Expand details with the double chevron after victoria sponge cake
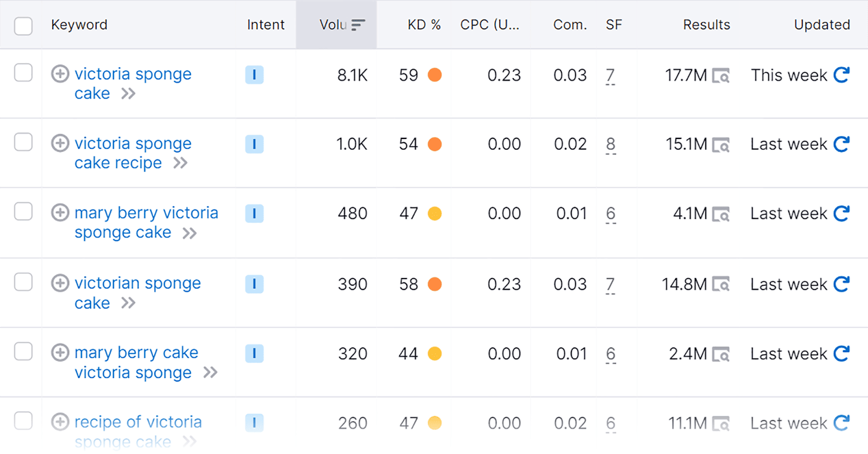 (x=129, y=93)
